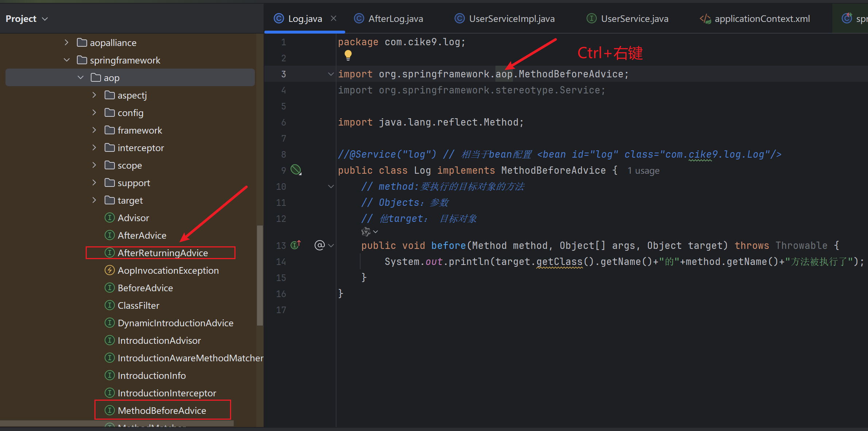Expand the scope folder
The image size is (868, 431).
click(94, 165)
